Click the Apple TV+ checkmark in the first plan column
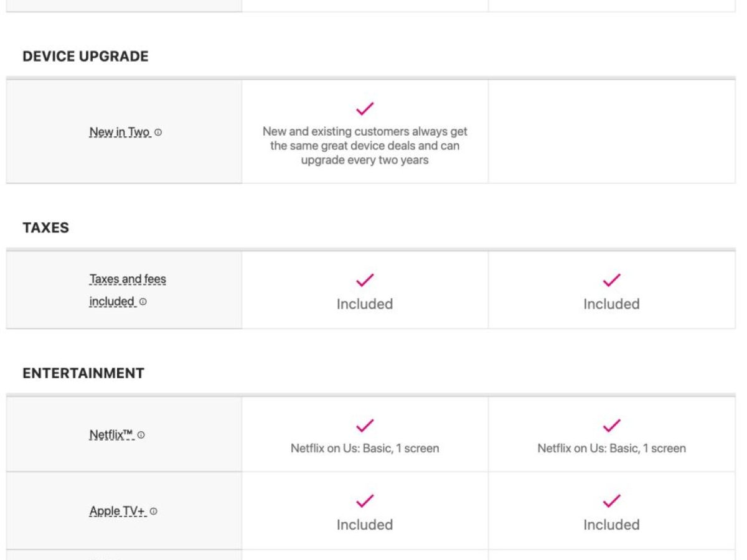The image size is (747, 560). [365, 501]
